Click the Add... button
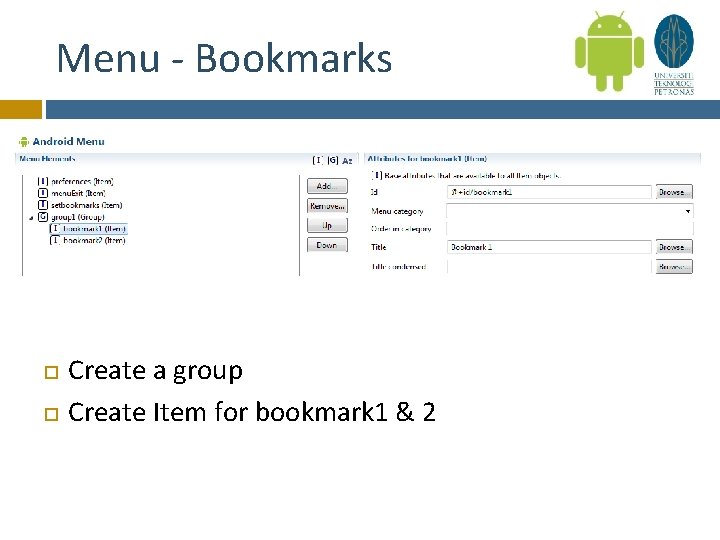Viewport: 720px width, 540px height. click(x=327, y=186)
